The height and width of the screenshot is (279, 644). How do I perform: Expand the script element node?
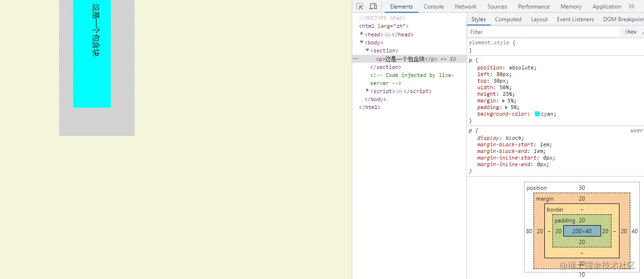click(x=367, y=90)
